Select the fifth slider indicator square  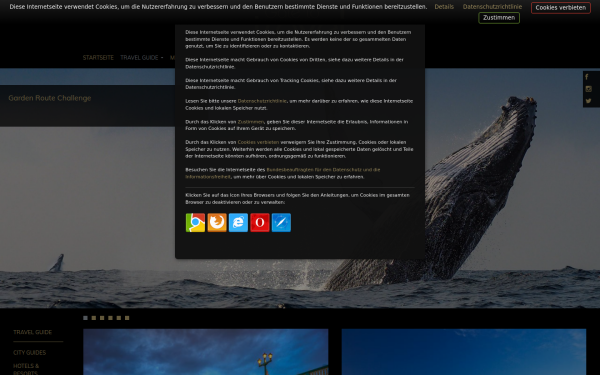coord(119,318)
